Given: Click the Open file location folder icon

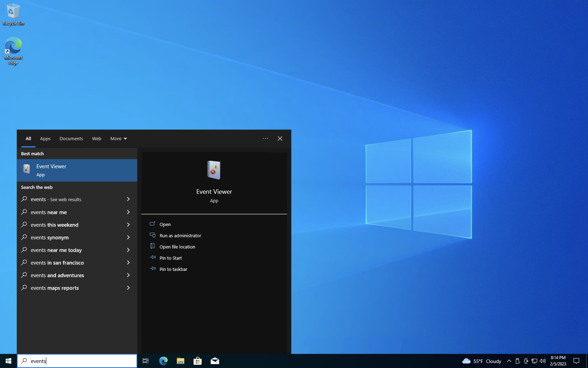Looking at the screenshot, I should pos(152,246).
